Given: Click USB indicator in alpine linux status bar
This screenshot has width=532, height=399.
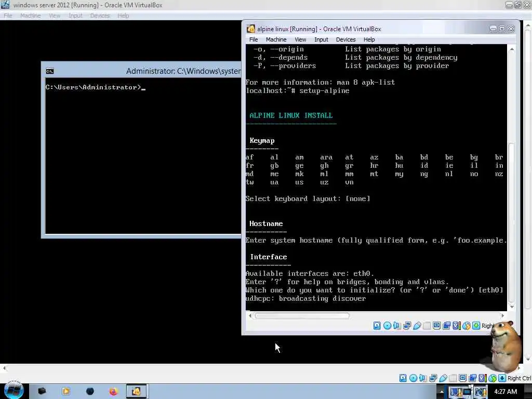Looking at the screenshot, I should coord(417,326).
